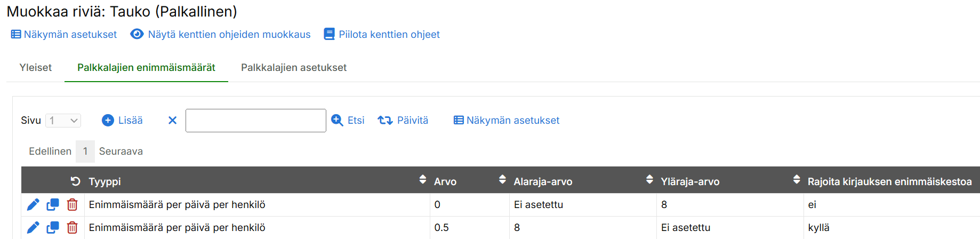Click the Päivitä refresh button
980x239 pixels.
[x=403, y=121]
